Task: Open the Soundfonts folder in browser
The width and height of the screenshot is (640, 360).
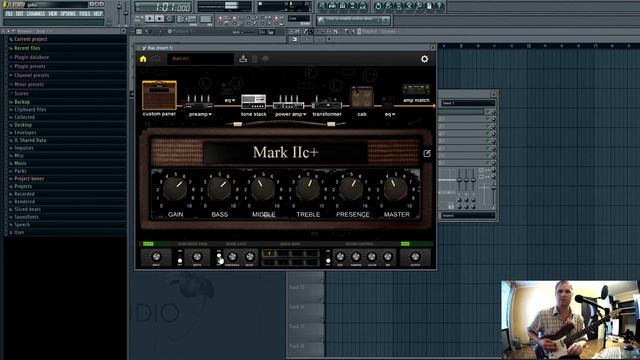Action: (27, 217)
